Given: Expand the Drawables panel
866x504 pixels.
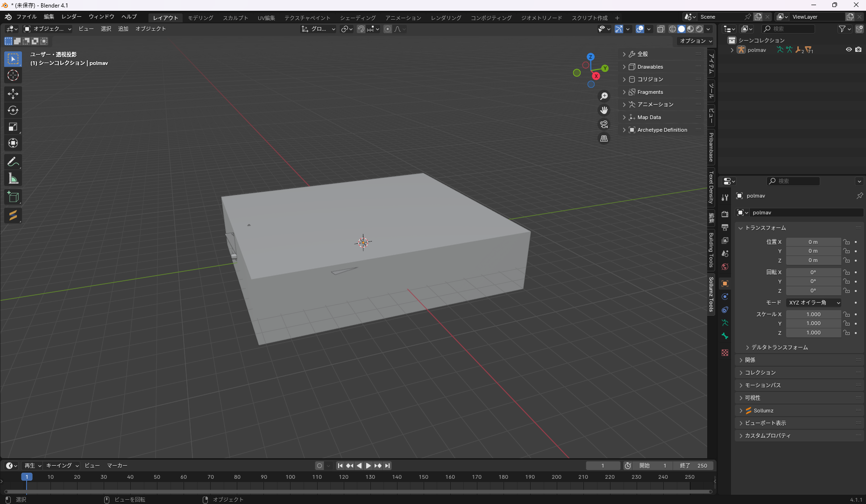Looking at the screenshot, I should [650, 67].
